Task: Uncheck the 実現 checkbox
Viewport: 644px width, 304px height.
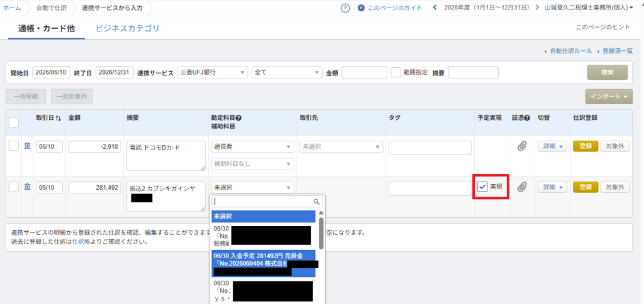Action: (482, 187)
